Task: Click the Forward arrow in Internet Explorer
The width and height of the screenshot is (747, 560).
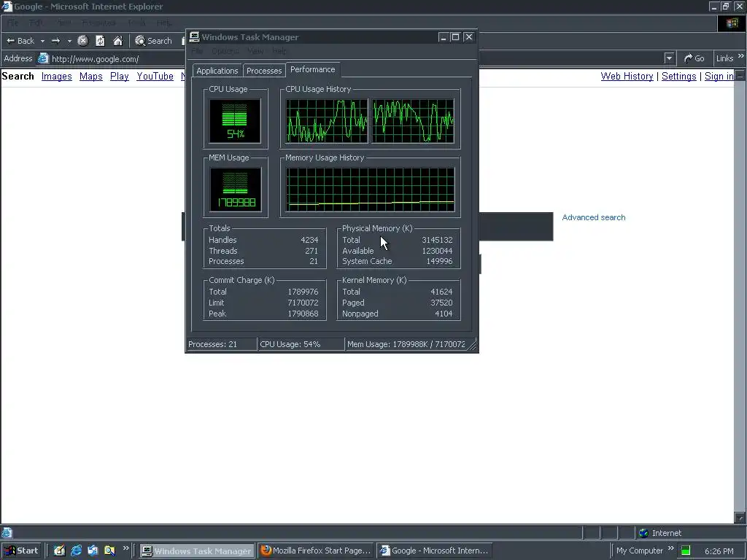Action: coord(55,41)
